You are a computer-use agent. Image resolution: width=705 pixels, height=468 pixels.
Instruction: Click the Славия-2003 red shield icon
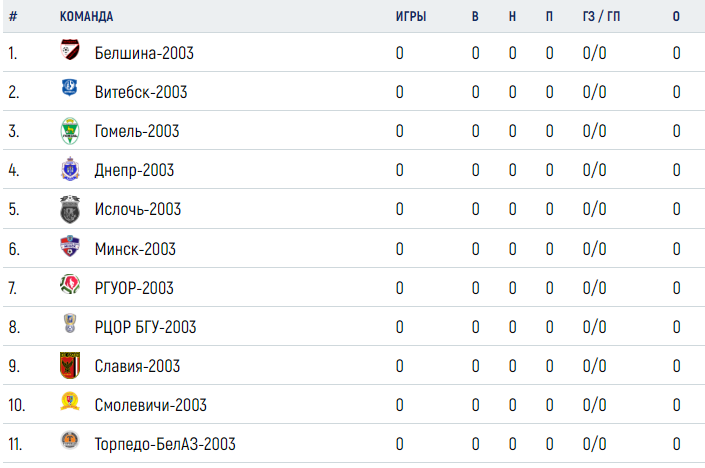[x=70, y=365]
